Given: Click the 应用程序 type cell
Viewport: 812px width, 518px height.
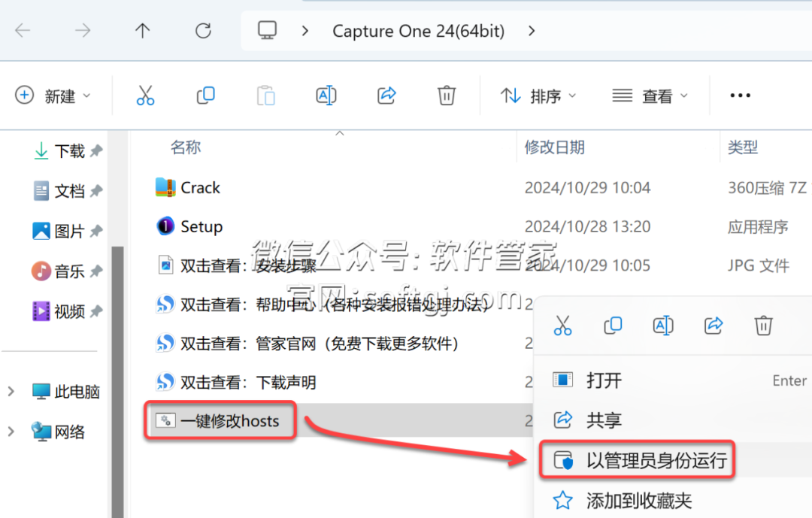Looking at the screenshot, I should click(758, 226).
